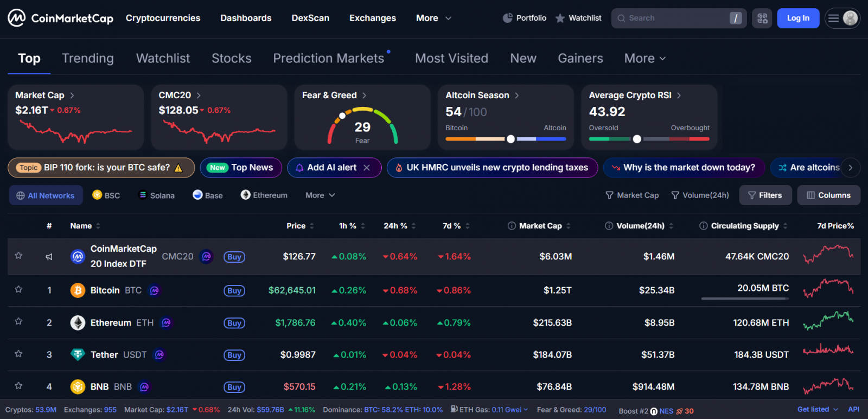Open the Columns button
This screenshot has width=868, height=419.
point(828,195)
